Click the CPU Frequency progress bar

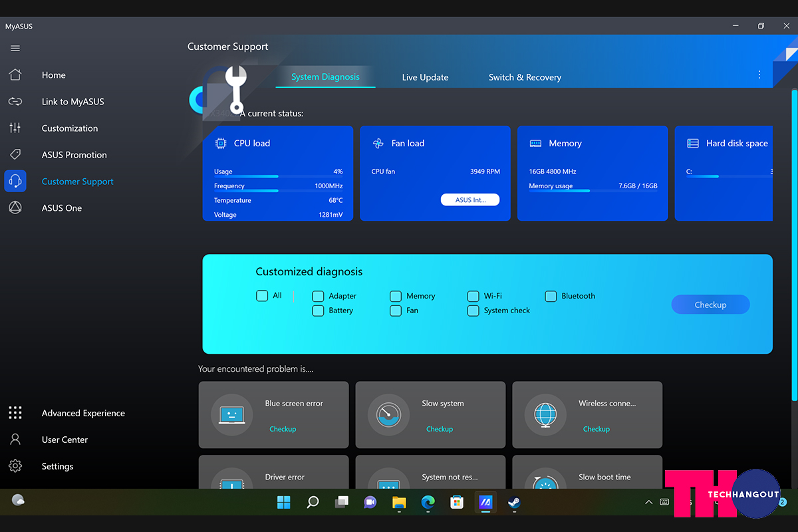click(x=279, y=191)
